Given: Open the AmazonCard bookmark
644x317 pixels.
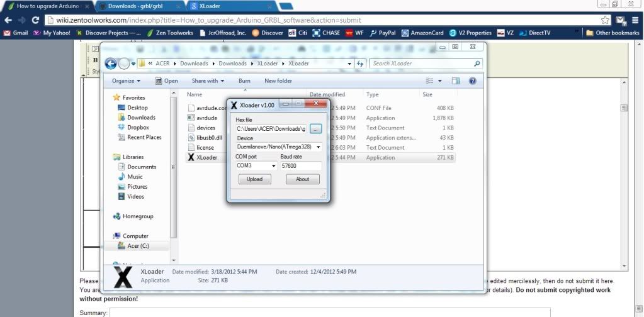Looking at the screenshot, I should [x=422, y=33].
